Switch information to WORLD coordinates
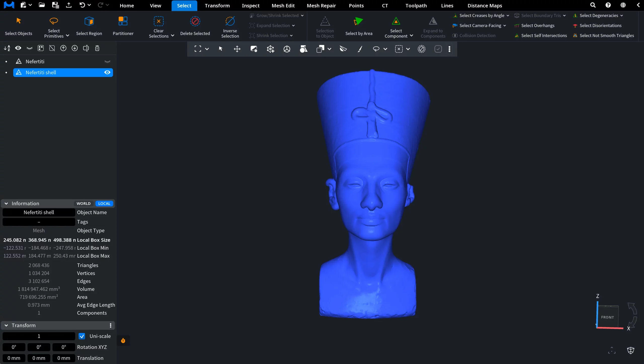Screen dimensions: 644x364 84,204
